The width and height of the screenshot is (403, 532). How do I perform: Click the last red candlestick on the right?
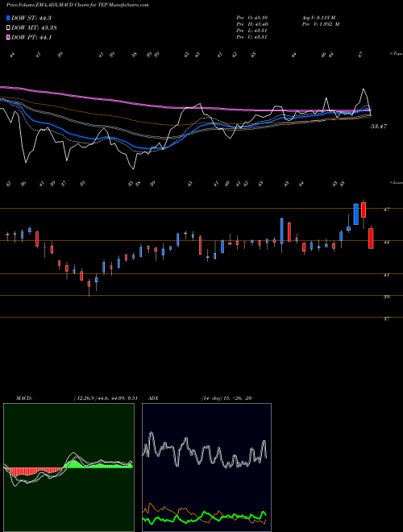click(371, 239)
